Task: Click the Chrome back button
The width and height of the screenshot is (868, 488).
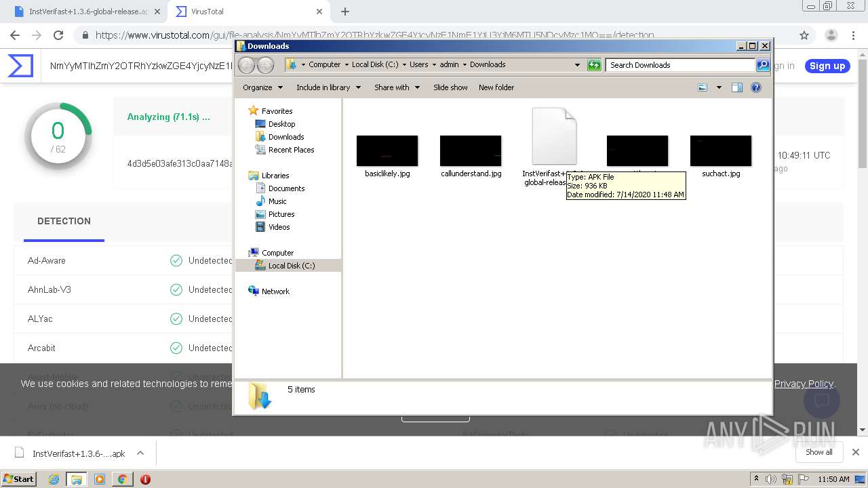Action: pyautogui.click(x=15, y=35)
